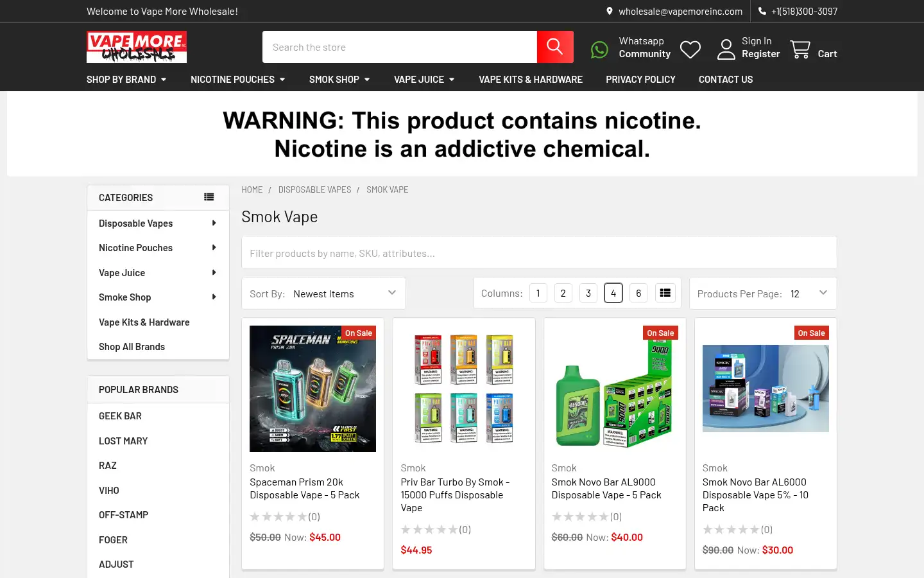
Task: Open Nicotine Pouches nav dropdown
Action: pos(237,79)
